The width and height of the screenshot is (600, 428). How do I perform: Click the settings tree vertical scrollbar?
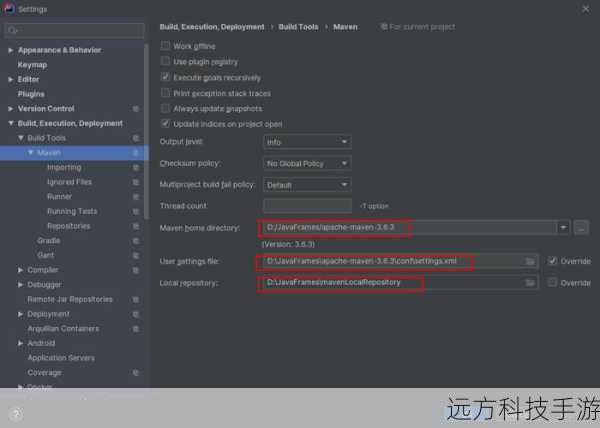pyautogui.click(x=147, y=132)
